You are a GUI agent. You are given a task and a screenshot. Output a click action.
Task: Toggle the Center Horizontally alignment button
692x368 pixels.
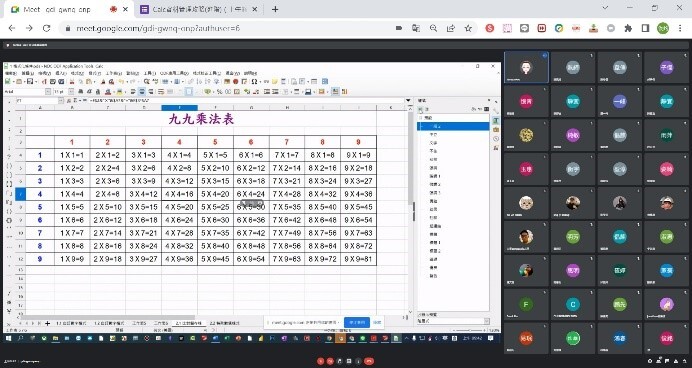point(142,91)
